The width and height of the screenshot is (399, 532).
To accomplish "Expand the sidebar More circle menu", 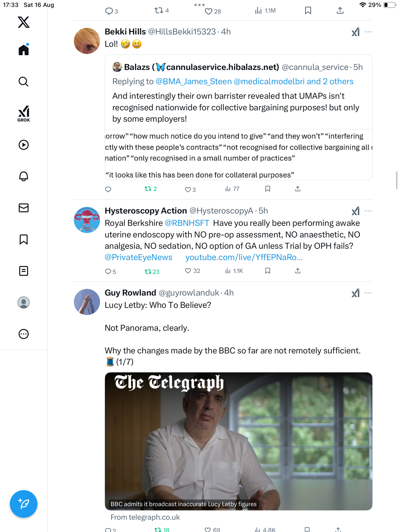I will tap(24, 334).
